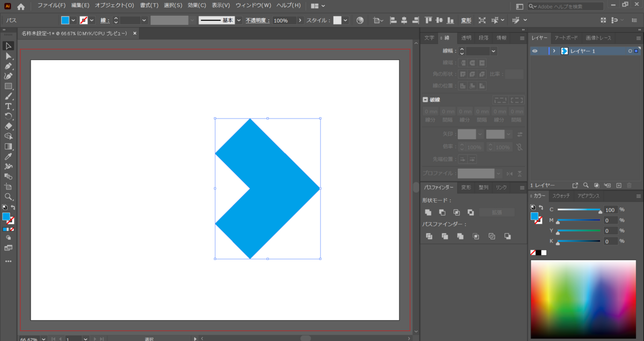Select the Zoom tool in toolbar
The width and height of the screenshot is (644, 341).
coord(9,197)
